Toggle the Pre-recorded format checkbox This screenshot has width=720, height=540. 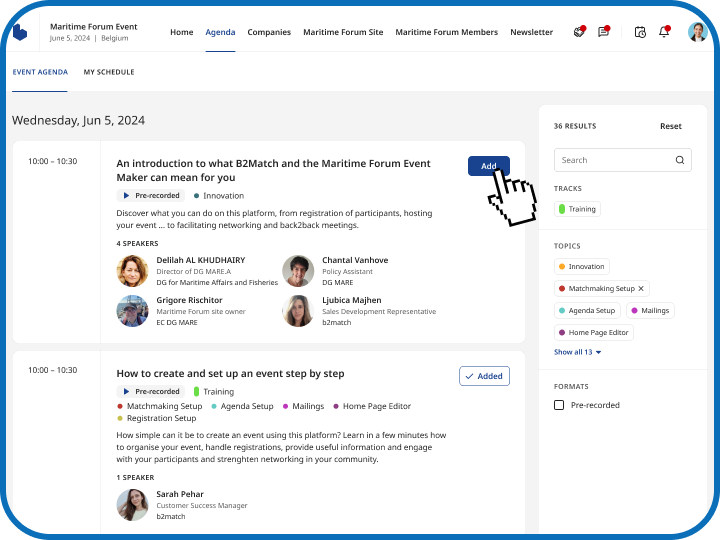pos(559,405)
